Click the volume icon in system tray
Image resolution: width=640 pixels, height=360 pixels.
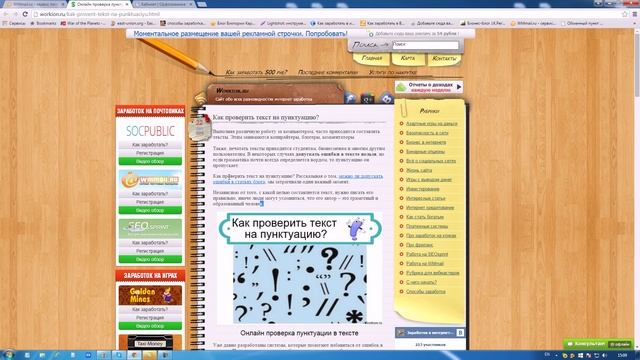pos(604,356)
